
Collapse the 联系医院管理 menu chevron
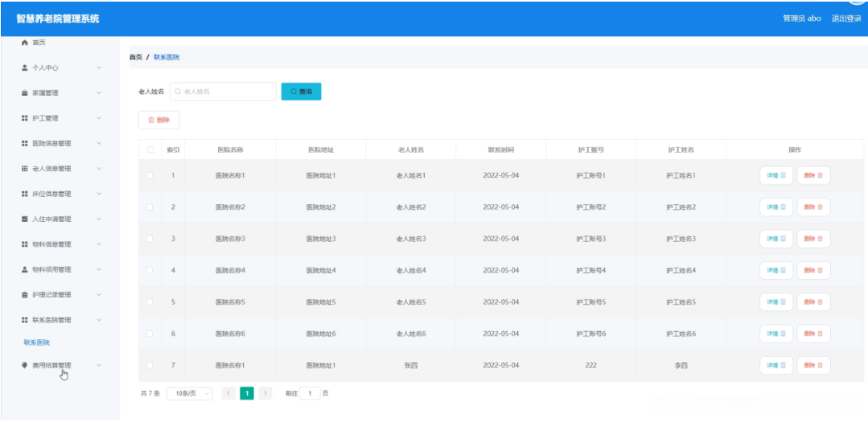[99, 320]
